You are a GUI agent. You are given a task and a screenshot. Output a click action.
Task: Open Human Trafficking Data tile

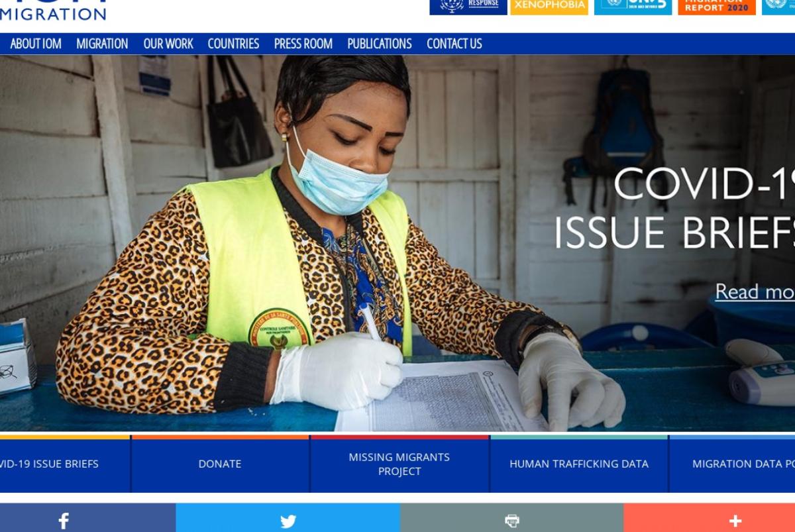tap(579, 464)
